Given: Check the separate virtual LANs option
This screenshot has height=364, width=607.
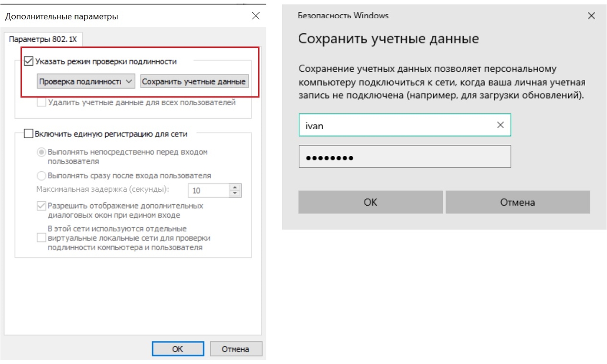Looking at the screenshot, I should point(41,238).
